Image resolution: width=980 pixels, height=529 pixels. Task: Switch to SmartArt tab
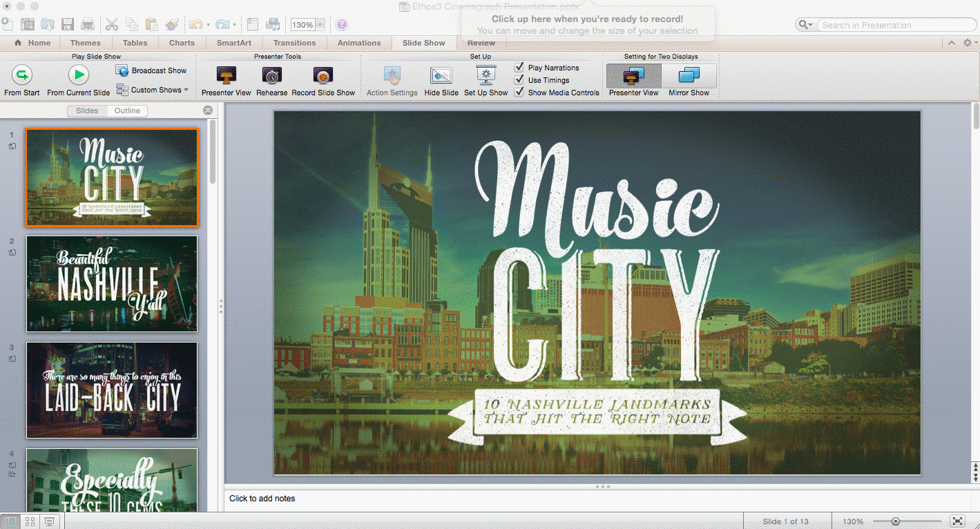(x=234, y=43)
